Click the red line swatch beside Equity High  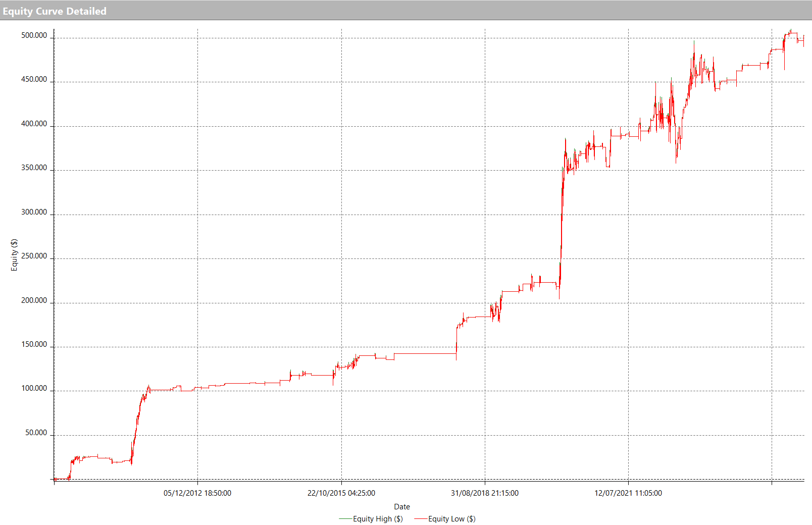coord(345,519)
